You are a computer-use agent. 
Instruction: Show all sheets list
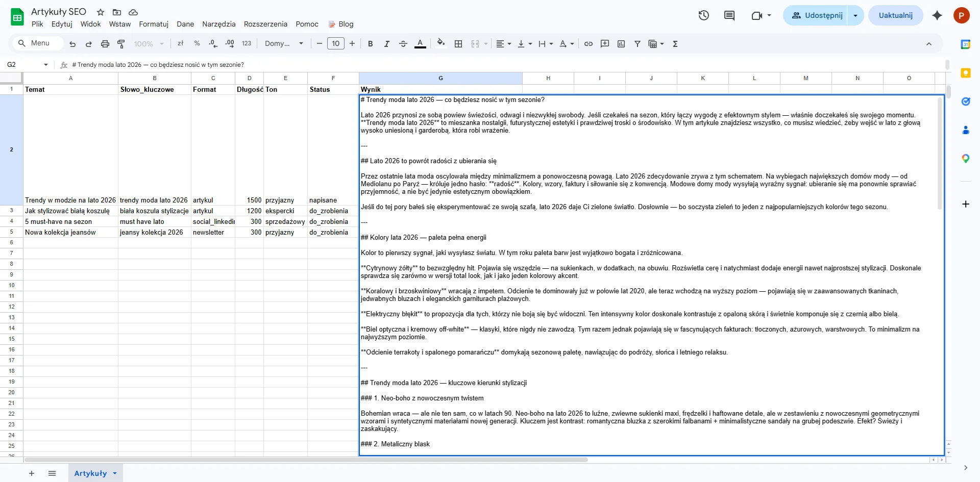point(52,473)
